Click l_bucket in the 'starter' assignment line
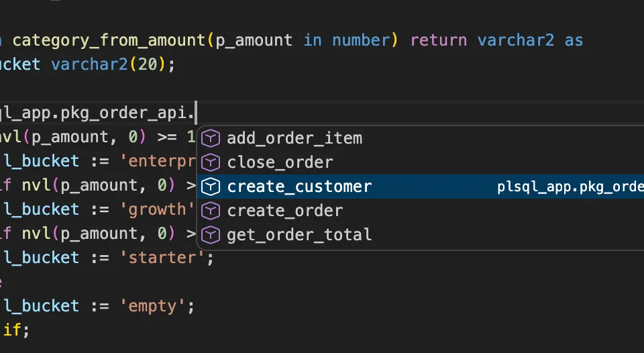 coord(42,258)
